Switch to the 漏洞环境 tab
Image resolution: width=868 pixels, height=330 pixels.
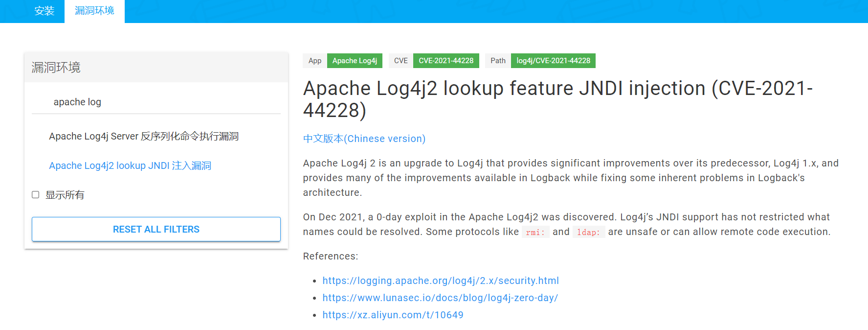click(x=94, y=11)
